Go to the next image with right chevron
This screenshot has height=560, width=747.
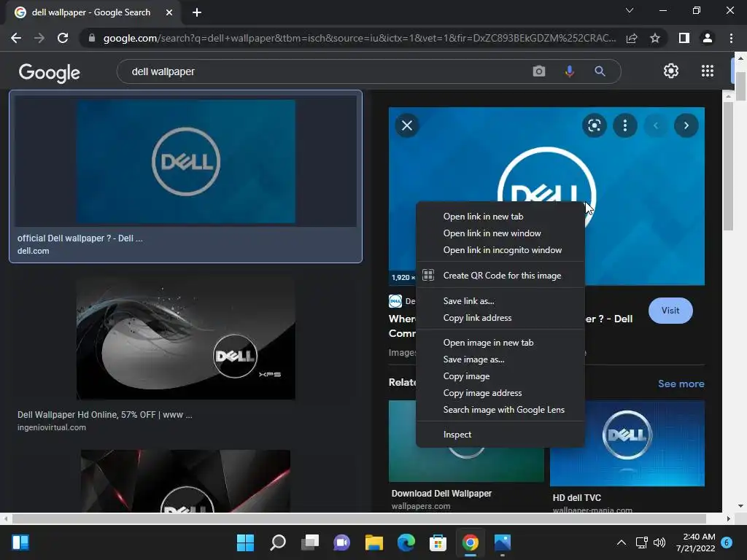tap(686, 125)
